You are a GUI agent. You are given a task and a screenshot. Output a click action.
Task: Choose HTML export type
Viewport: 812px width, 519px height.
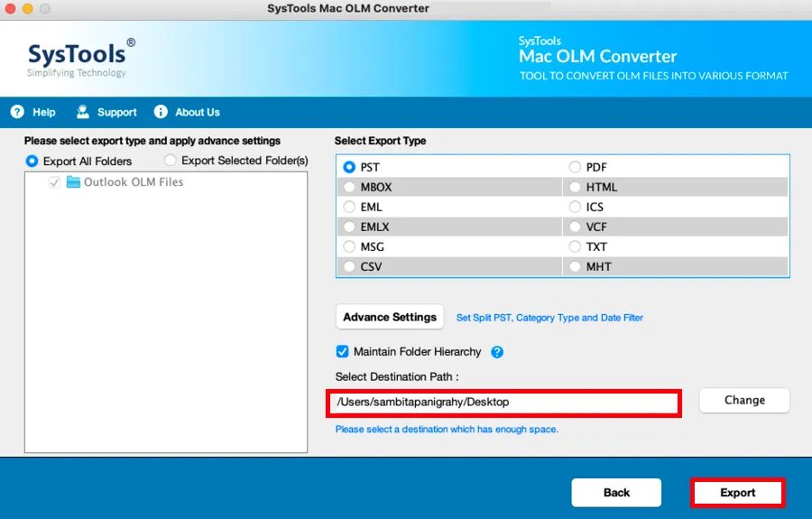coord(575,187)
